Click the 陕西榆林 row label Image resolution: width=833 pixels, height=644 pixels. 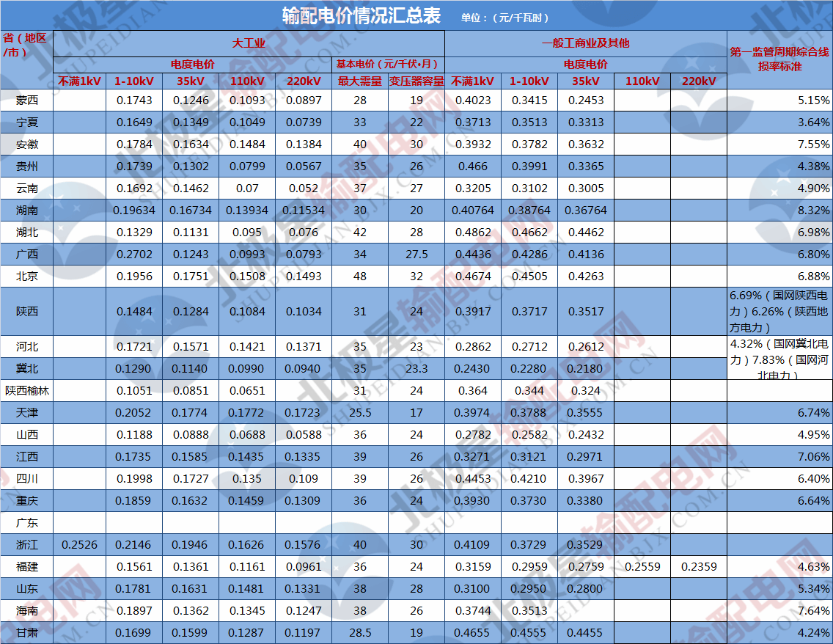click(x=26, y=390)
